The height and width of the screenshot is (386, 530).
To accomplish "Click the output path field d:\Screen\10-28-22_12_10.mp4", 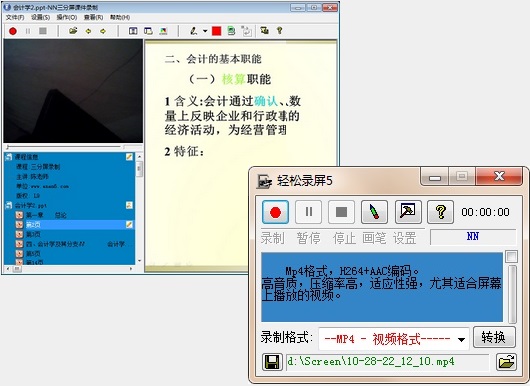I will (387, 362).
